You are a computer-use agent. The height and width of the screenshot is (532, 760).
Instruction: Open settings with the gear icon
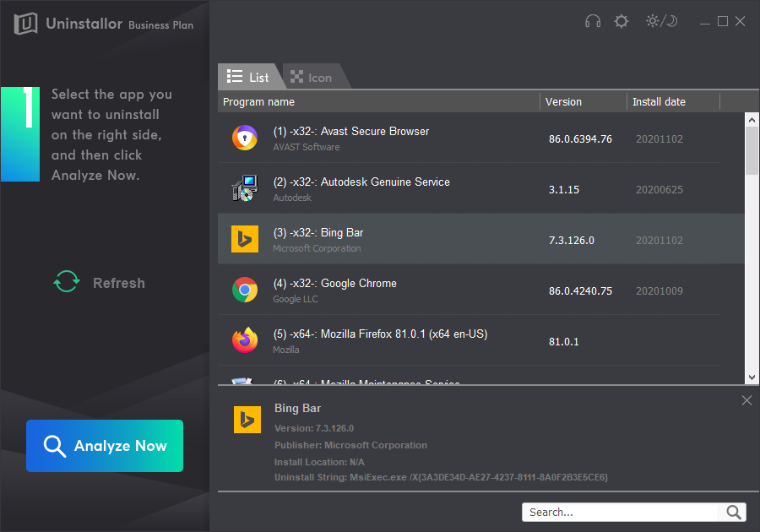tap(622, 21)
